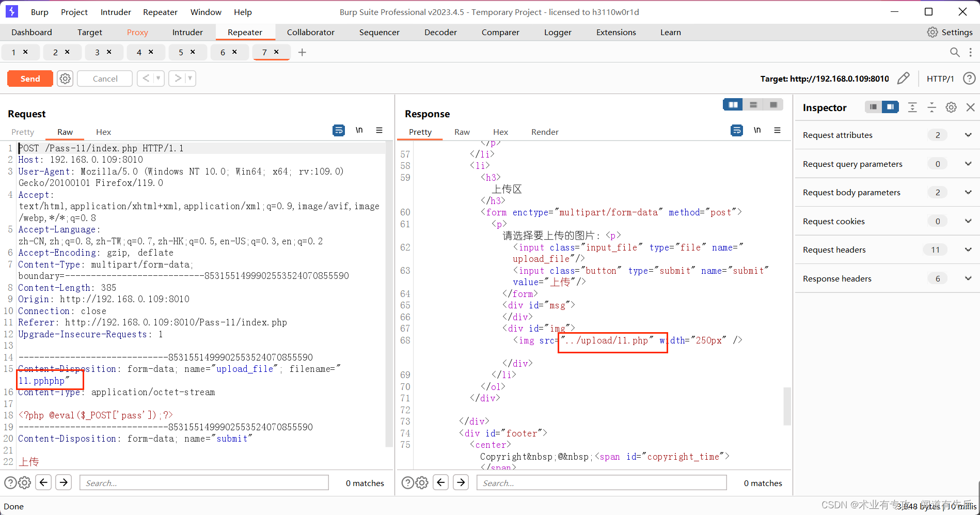The width and height of the screenshot is (980, 515).
Task: Close Repeater tab 7
Action: (276, 52)
